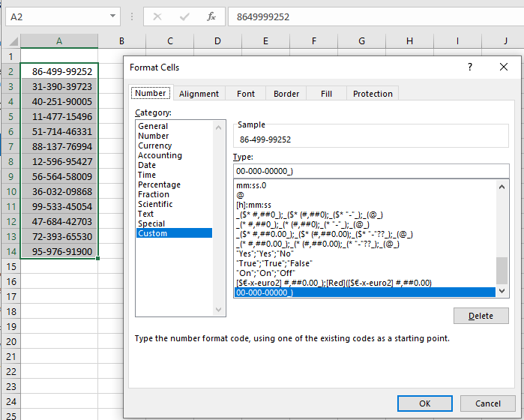Switch to the Protection tab
The height and width of the screenshot is (420, 524).
click(x=373, y=94)
